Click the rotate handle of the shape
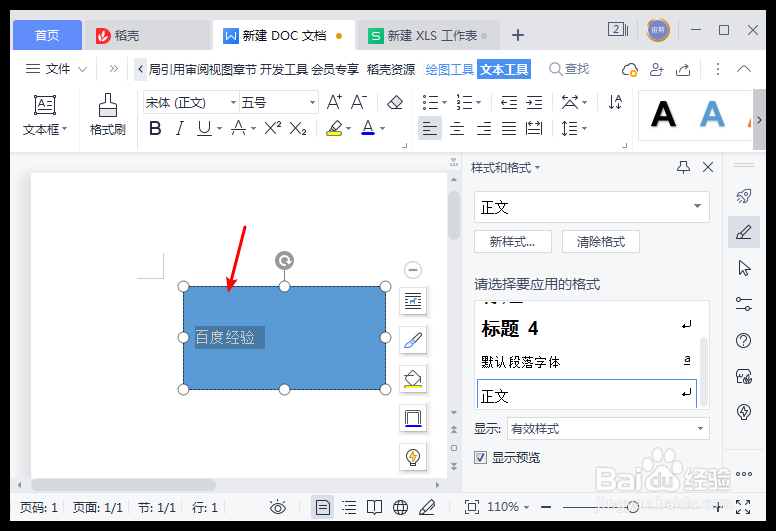Screen dimensions: 776x531 (284, 260)
